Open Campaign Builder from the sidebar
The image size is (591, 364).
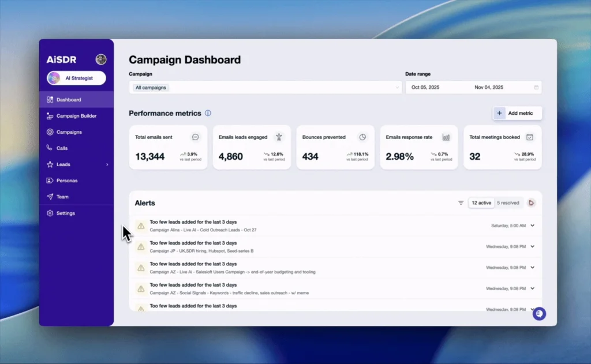coord(76,116)
